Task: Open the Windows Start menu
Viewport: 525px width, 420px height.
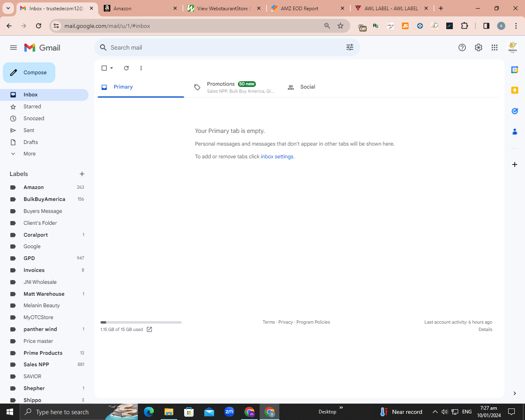Action: pos(10,412)
